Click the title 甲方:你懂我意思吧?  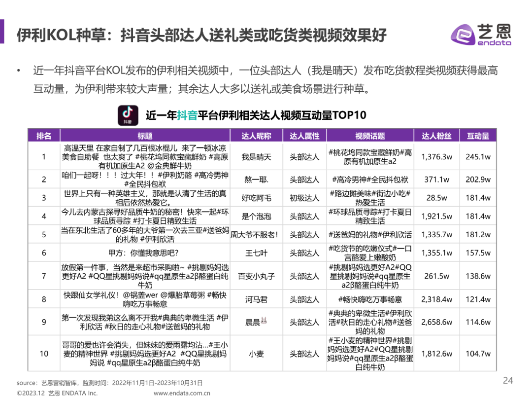pos(143,253)
